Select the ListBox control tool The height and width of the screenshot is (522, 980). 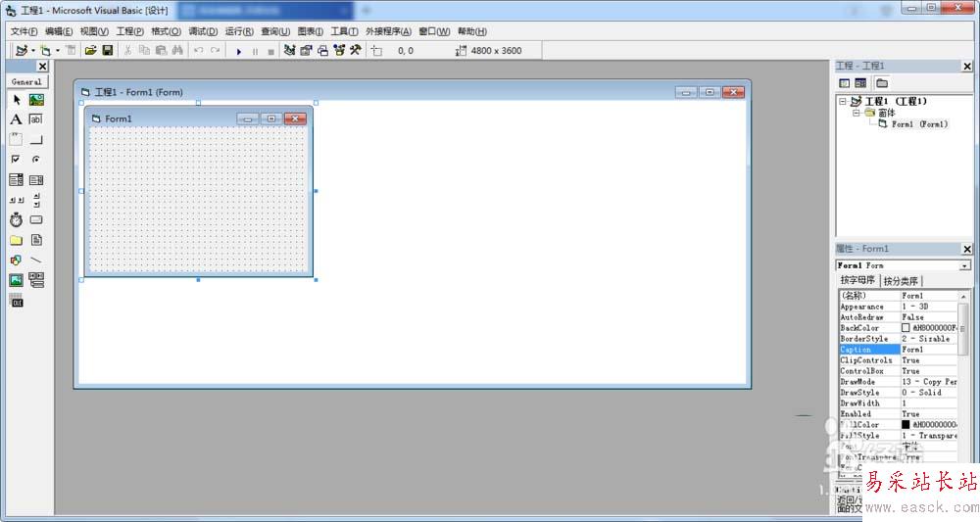click(36, 180)
